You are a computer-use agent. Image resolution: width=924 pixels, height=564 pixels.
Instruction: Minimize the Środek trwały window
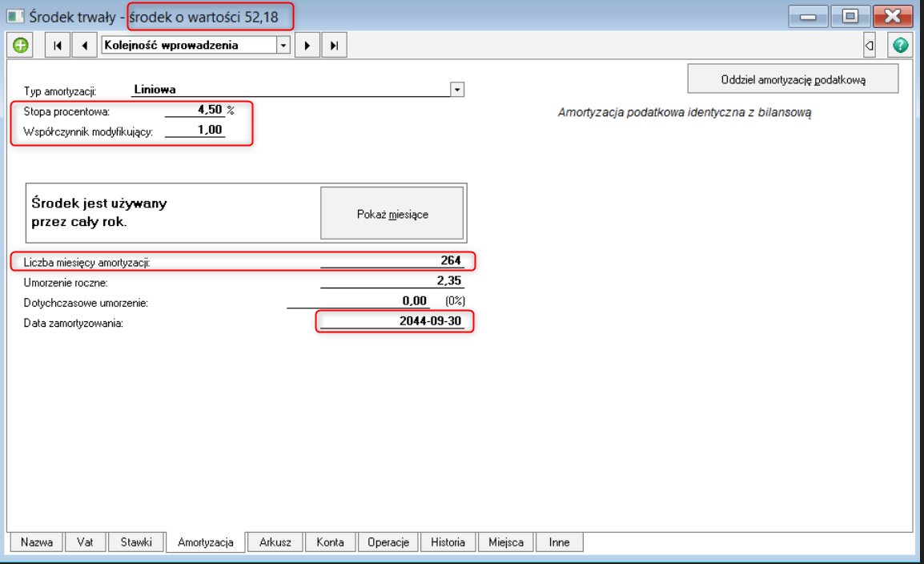click(808, 17)
